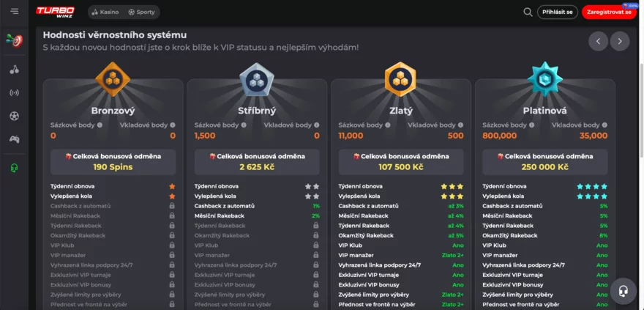
Task: Click the Zaregistrovat se button
Action: point(607,12)
